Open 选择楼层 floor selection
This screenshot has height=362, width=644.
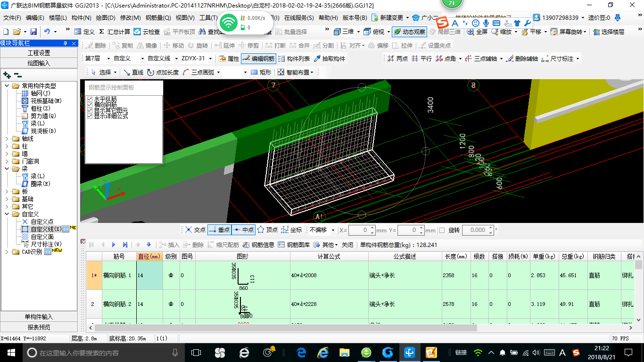tap(609, 32)
